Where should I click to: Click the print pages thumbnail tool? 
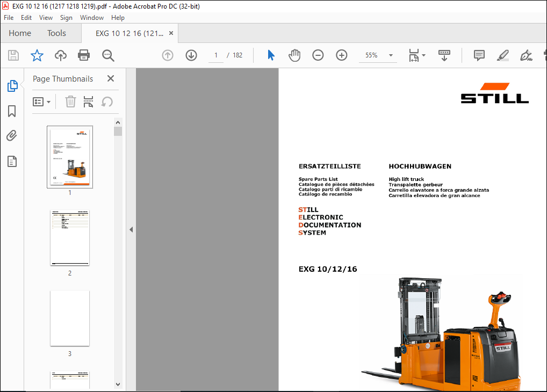coord(88,102)
